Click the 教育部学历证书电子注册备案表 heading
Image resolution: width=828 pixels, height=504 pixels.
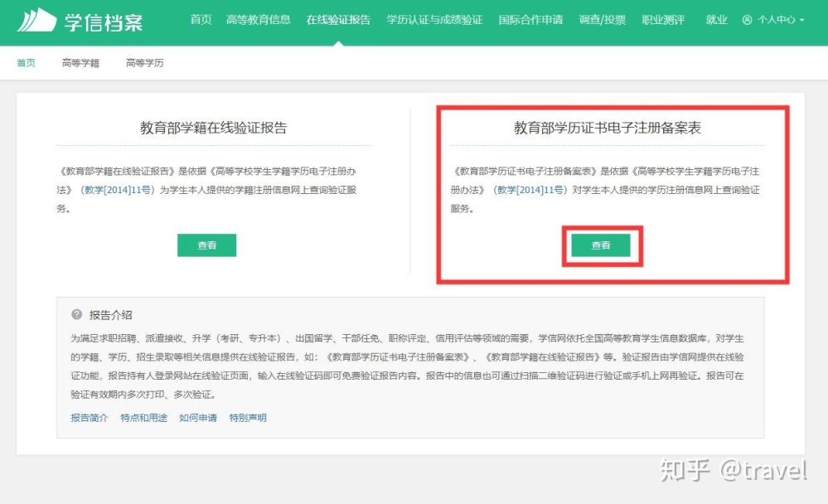click(x=608, y=128)
